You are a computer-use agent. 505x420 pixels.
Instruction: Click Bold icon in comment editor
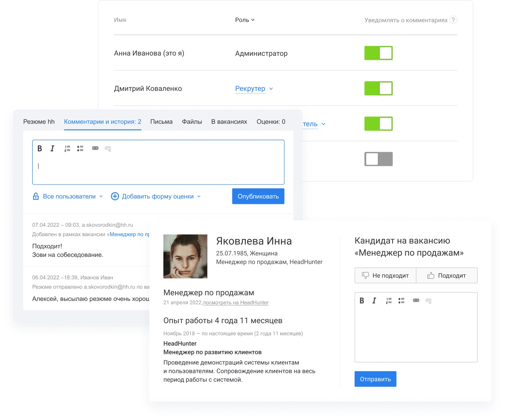coord(40,148)
